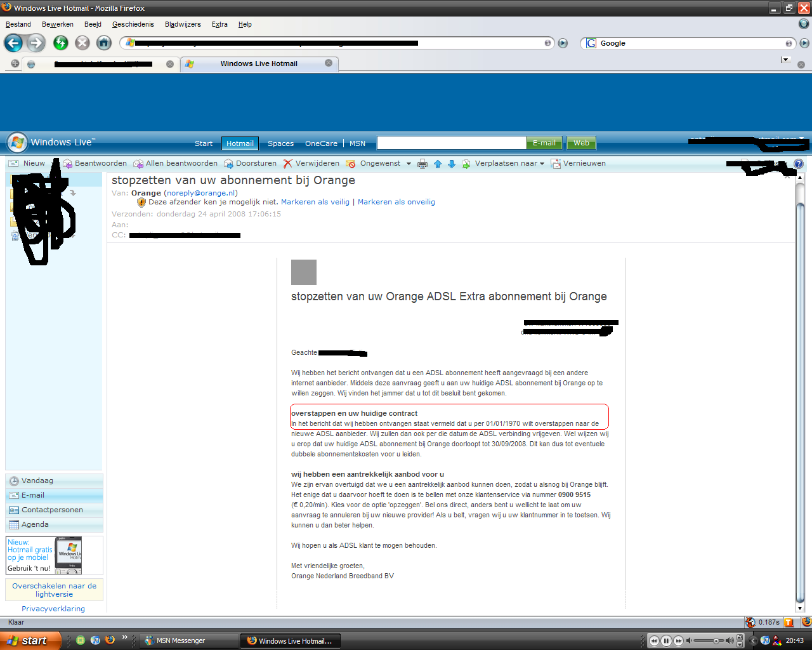The image size is (812, 650).
Task: Switch to the Windows Live Hotmail tab
Action: 259,63
